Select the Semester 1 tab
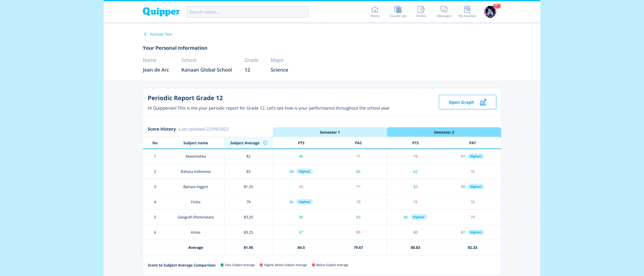 [330, 132]
